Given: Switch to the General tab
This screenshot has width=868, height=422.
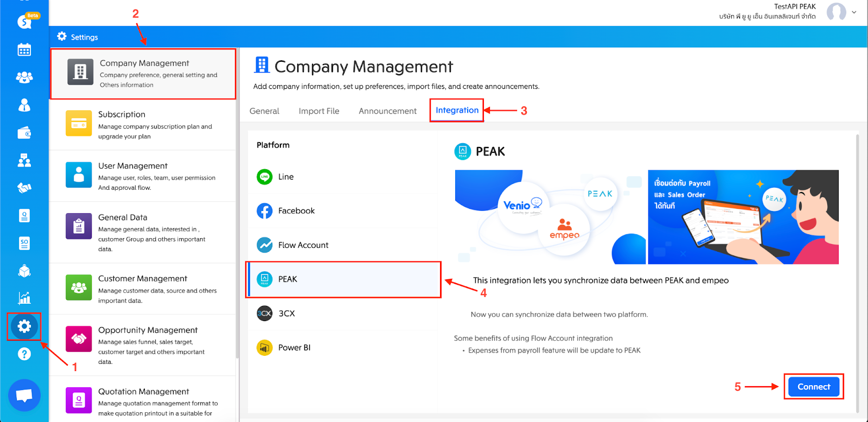Looking at the screenshot, I should point(264,111).
